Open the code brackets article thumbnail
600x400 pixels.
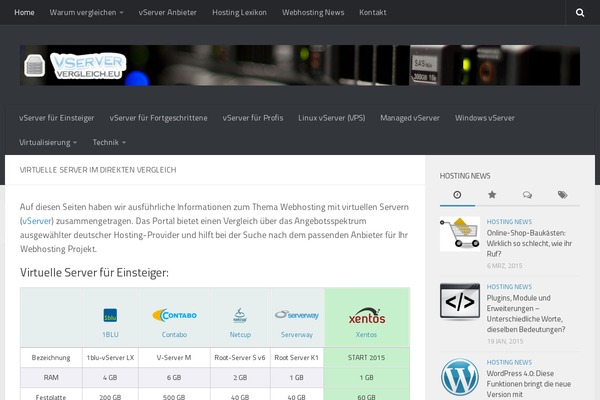[460, 301]
